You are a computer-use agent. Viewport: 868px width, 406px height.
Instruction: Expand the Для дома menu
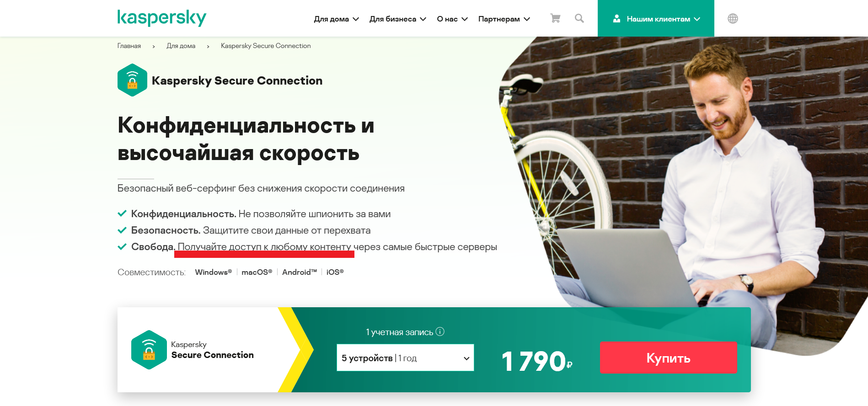point(336,19)
